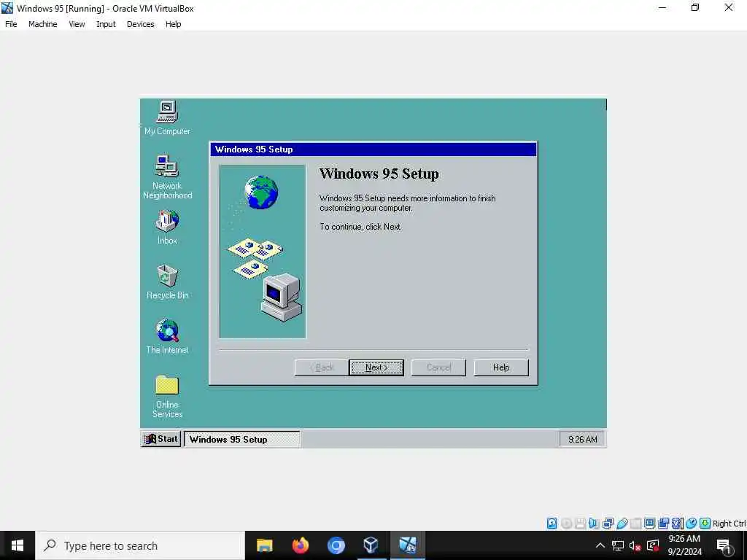Image resolution: width=747 pixels, height=560 pixels.
Task: Click the Right Ctrl host key label
Action: tap(729, 524)
